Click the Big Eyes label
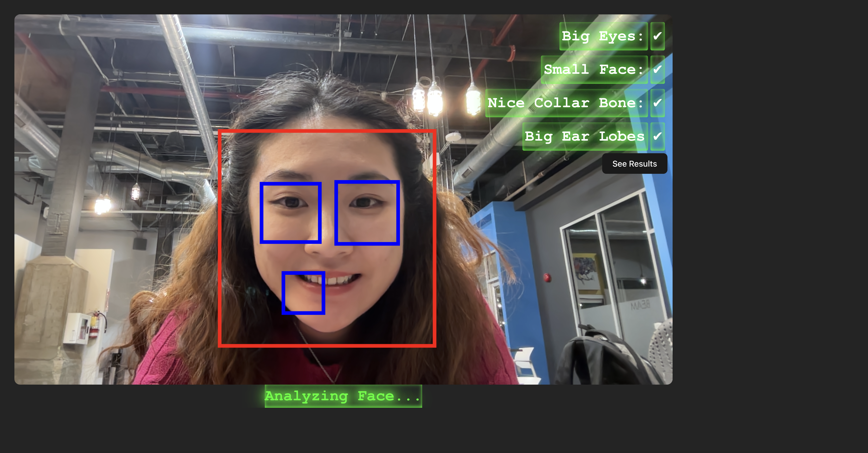The image size is (868, 453). 603,37
